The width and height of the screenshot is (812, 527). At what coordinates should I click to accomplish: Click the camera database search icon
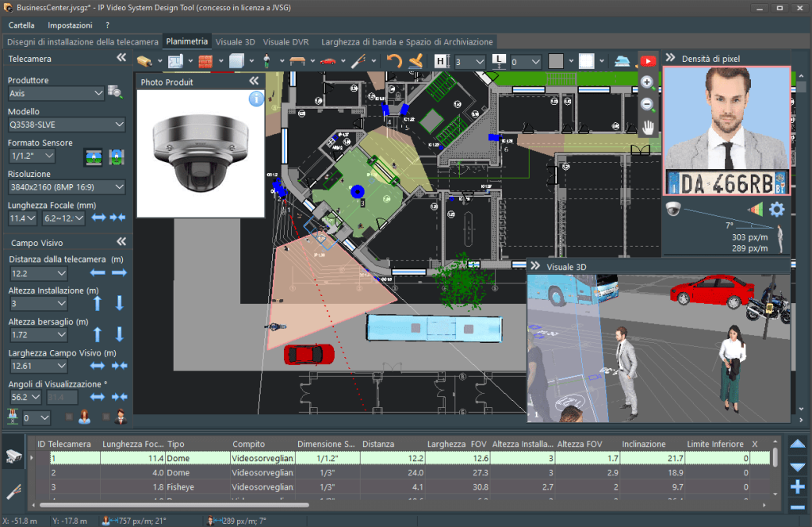coord(116,93)
